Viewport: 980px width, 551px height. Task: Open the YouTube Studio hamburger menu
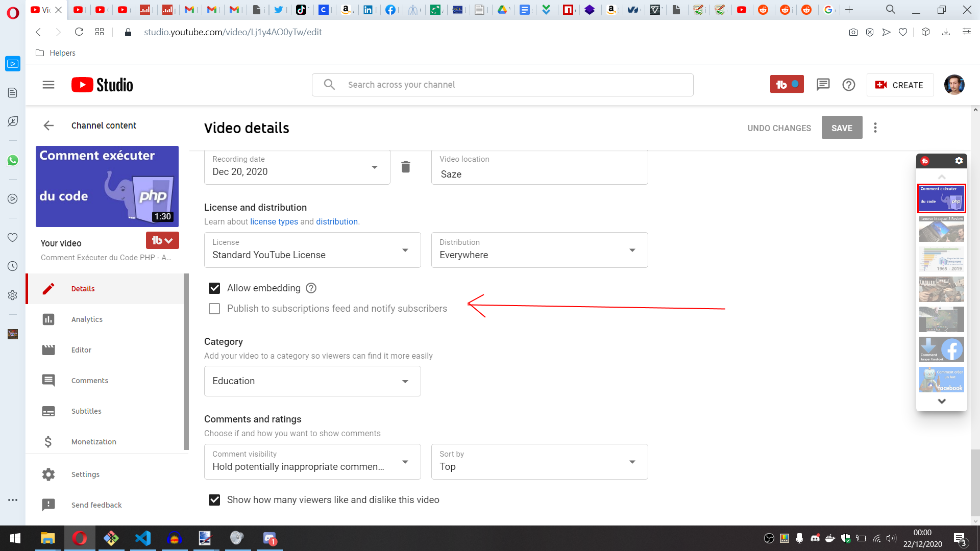pyautogui.click(x=48, y=85)
